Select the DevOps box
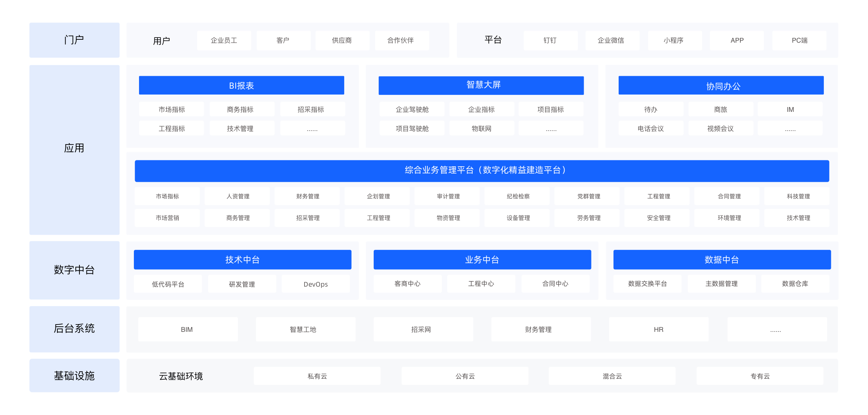 click(x=316, y=284)
